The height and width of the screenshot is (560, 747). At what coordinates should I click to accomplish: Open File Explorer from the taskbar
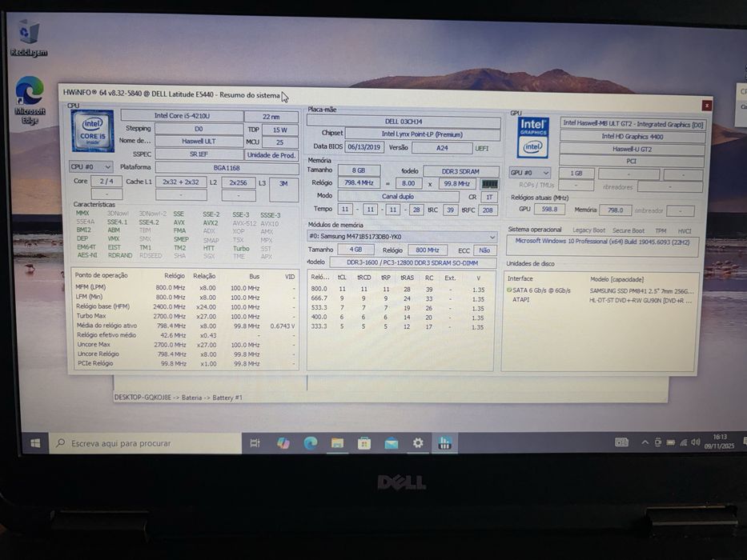(337, 443)
